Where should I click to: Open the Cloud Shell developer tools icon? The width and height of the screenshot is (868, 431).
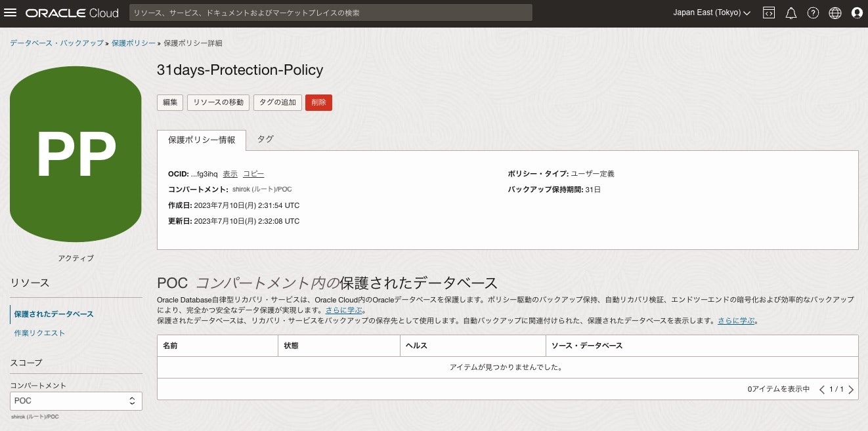769,13
